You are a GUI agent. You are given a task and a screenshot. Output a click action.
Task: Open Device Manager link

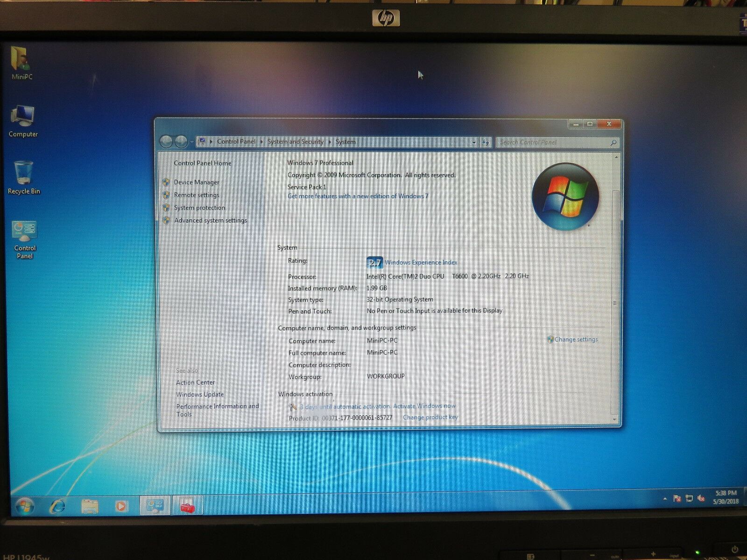(197, 182)
